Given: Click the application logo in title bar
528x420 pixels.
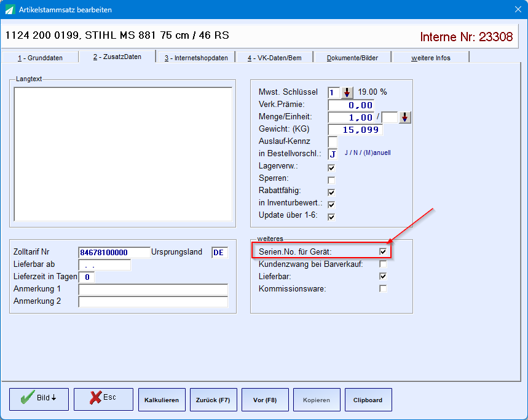Looking at the screenshot, I should coord(10,9).
